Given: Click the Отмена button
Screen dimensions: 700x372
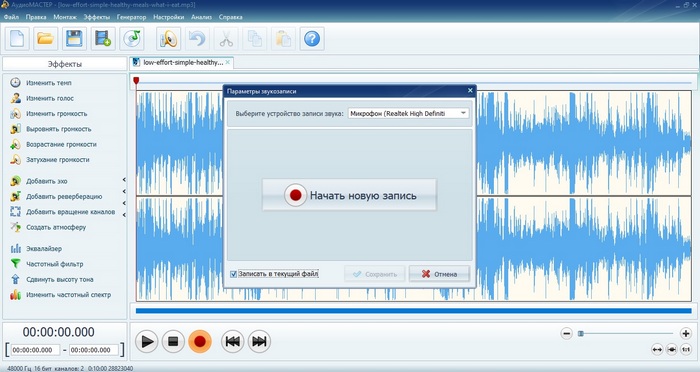Looking at the screenshot, I should pos(439,274).
